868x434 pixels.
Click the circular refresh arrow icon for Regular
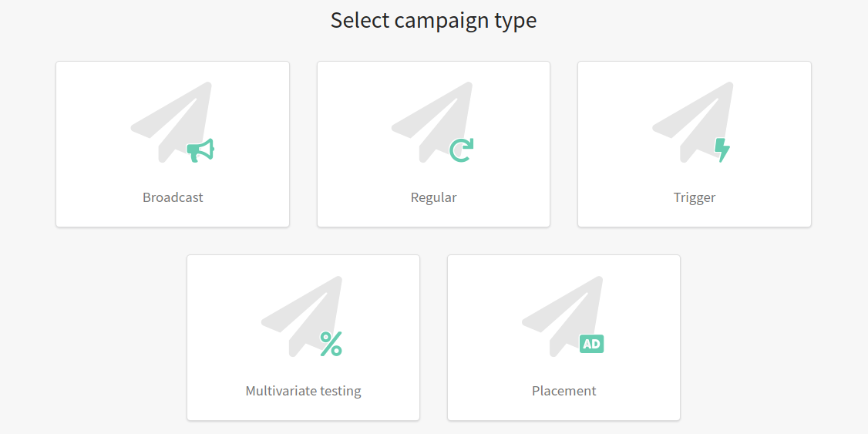pyautogui.click(x=461, y=150)
